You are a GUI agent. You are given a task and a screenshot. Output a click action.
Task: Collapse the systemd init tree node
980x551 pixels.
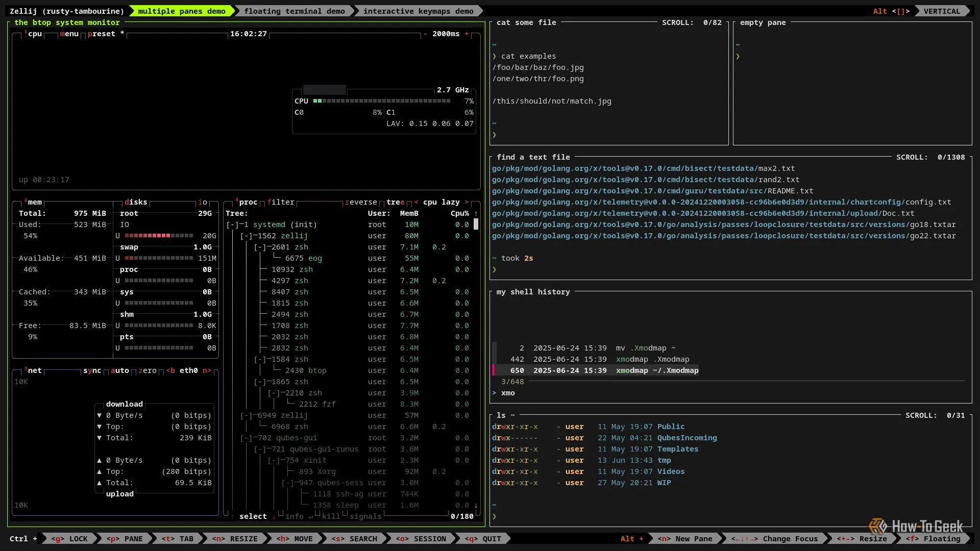[232, 225]
